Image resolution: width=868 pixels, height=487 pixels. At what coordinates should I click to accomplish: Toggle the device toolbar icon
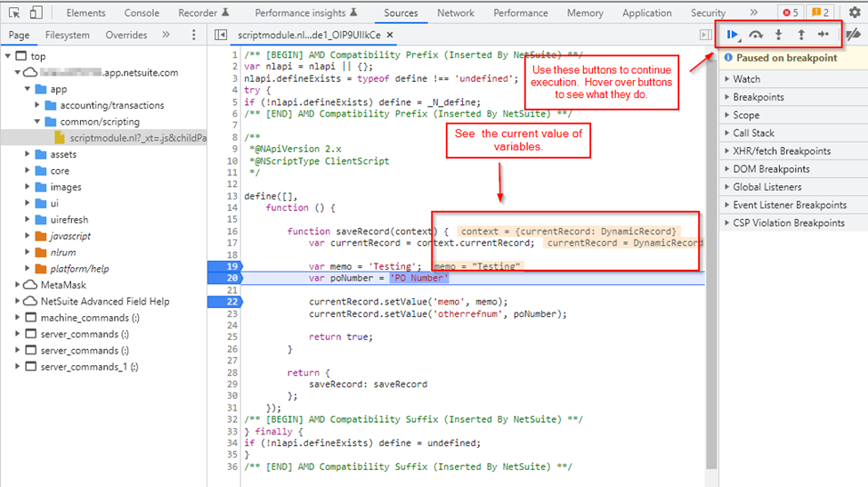36,12
